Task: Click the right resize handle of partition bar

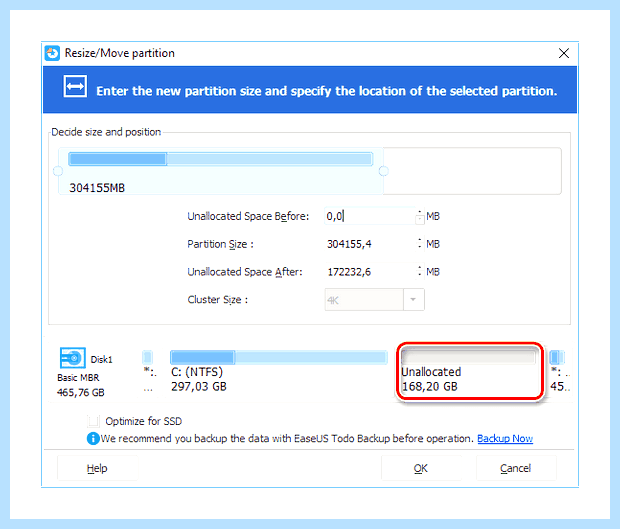Action: [384, 171]
